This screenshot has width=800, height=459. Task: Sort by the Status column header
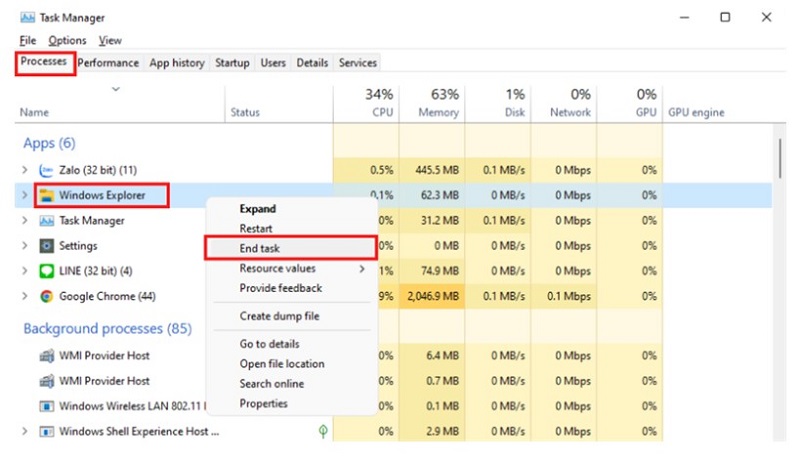(x=245, y=112)
